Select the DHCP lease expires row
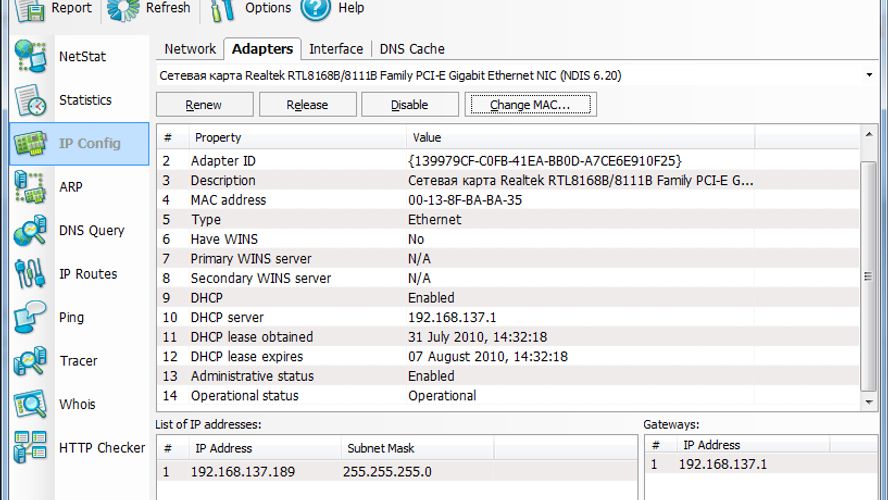This screenshot has height=500, width=888. tap(508, 356)
